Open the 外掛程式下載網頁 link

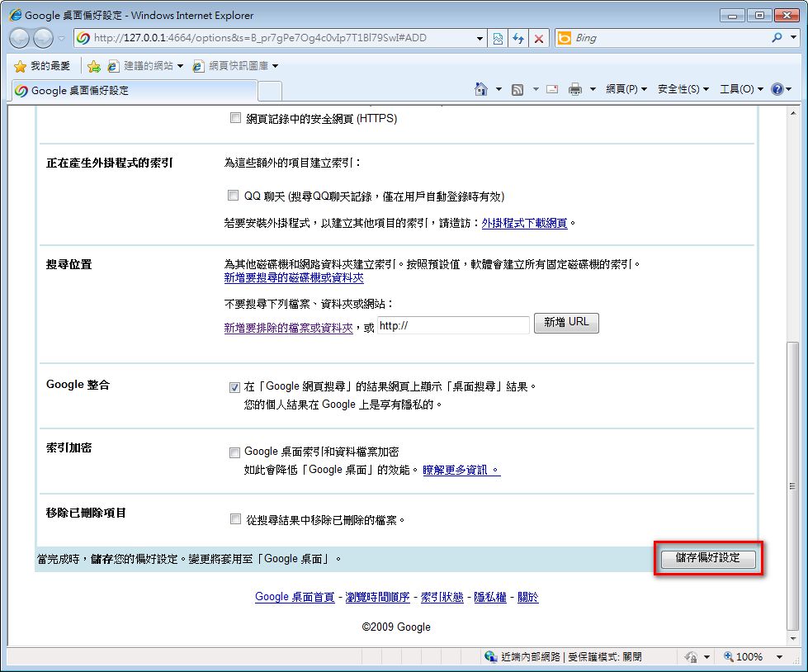[524, 223]
